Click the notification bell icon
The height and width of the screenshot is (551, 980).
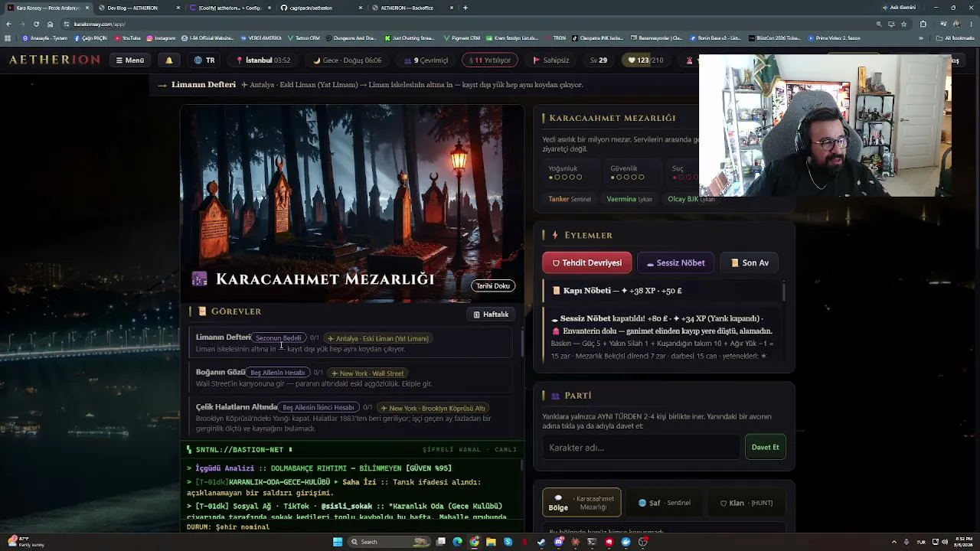[169, 60]
